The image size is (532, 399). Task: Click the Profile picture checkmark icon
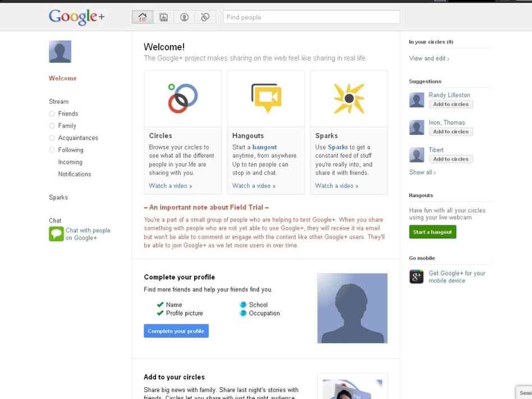(x=160, y=313)
